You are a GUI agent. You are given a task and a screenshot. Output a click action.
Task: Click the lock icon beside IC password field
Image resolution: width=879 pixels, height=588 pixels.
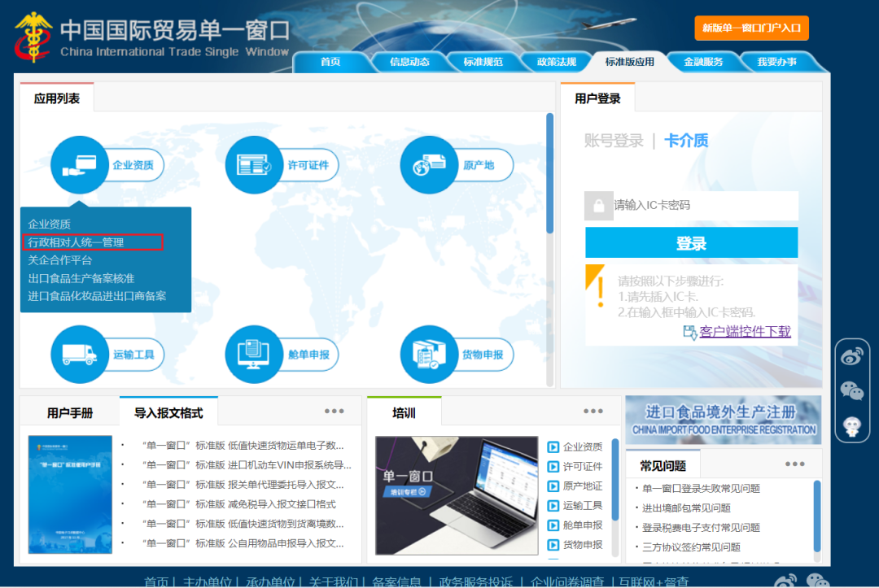coord(599,206)
